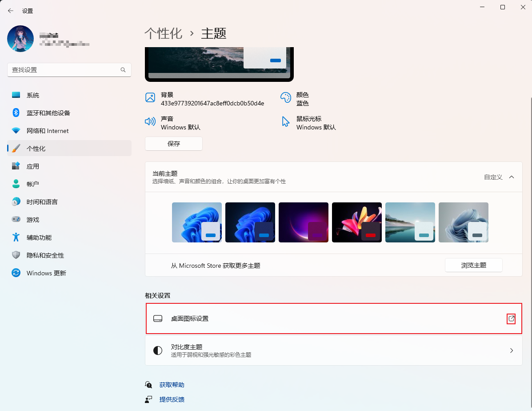Click the 游戏 controller icon
Image resolution: width=532 pixels, height=411 pixels.
pos(16,219)
